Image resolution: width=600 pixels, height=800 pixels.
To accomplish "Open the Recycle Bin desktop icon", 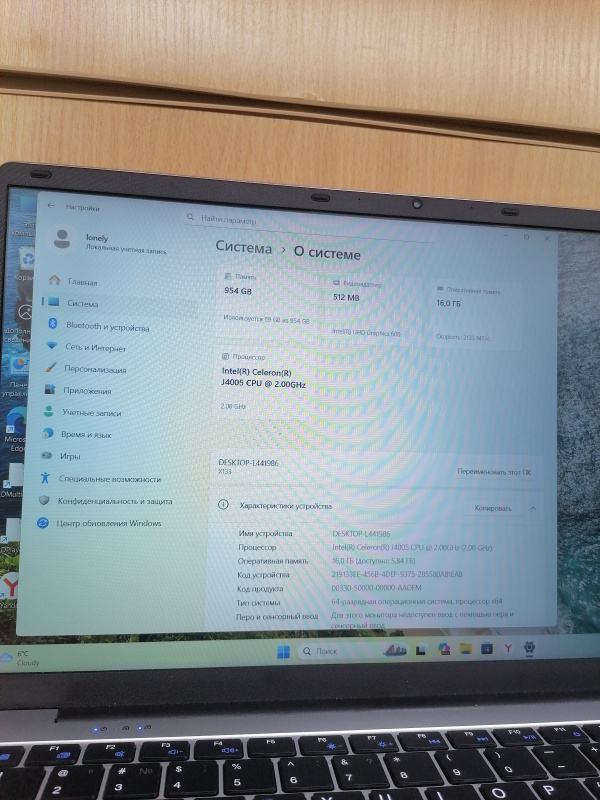I will 24,265.
